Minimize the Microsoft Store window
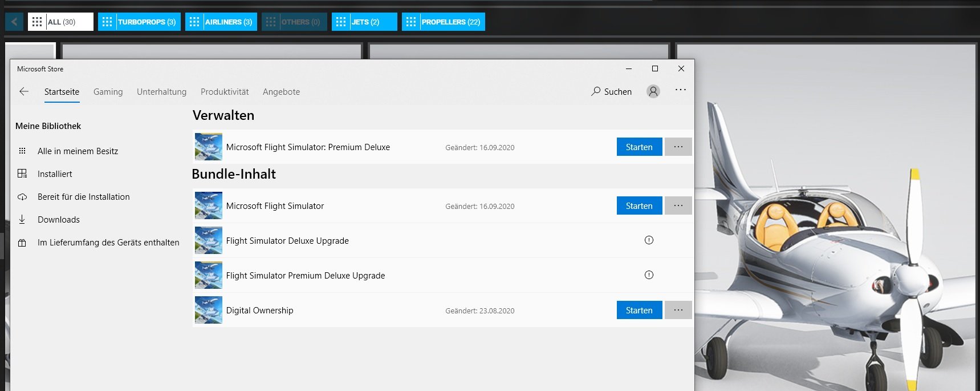Image resolution: width=980 pixels, height=391 pixels. 629,68
